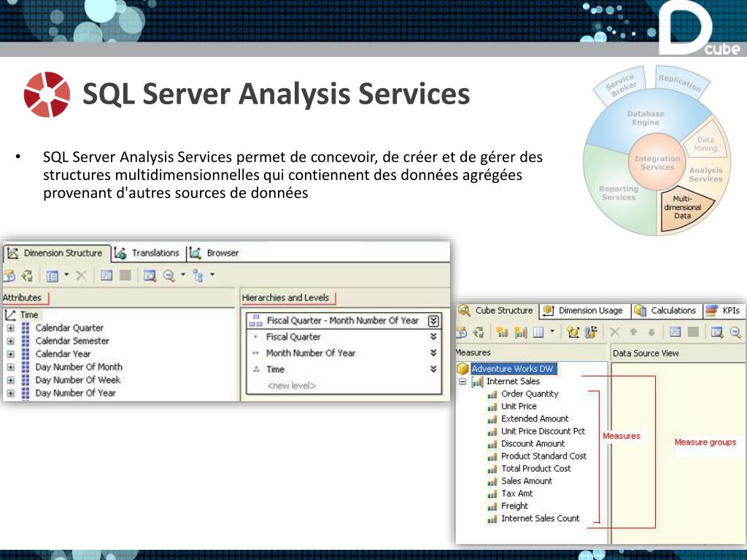The image size is (747, 560).
Task: Click Process icon in Dimension Structure toolbar
Action: click(9, 276)
